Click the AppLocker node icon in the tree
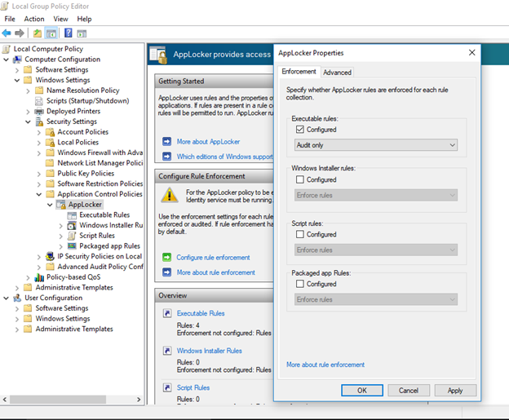The height and width of the screenshot is (420, 509). click(61, 205)
